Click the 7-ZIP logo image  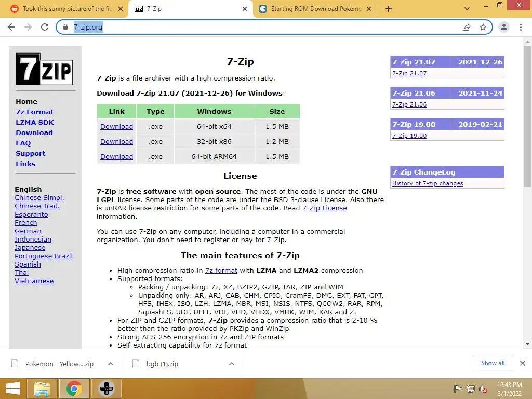tap(44, 69)
